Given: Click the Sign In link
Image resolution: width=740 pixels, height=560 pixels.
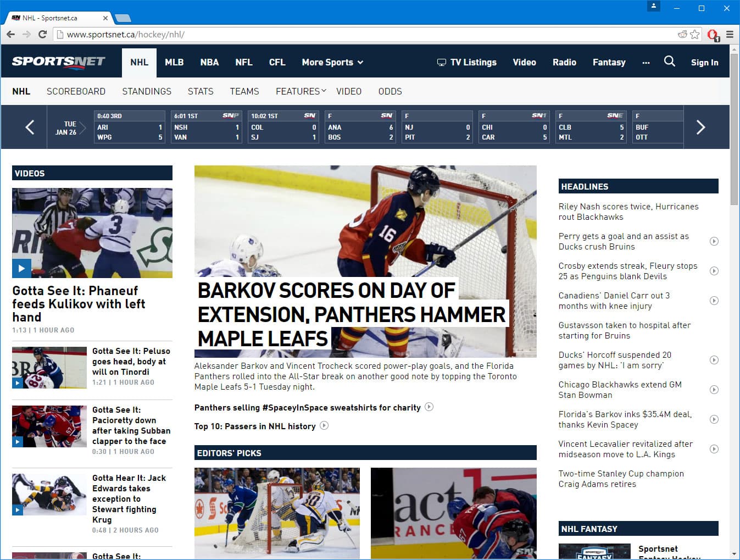Looking at the screenshot, I should pyautogui.click(x=704, y=63).
